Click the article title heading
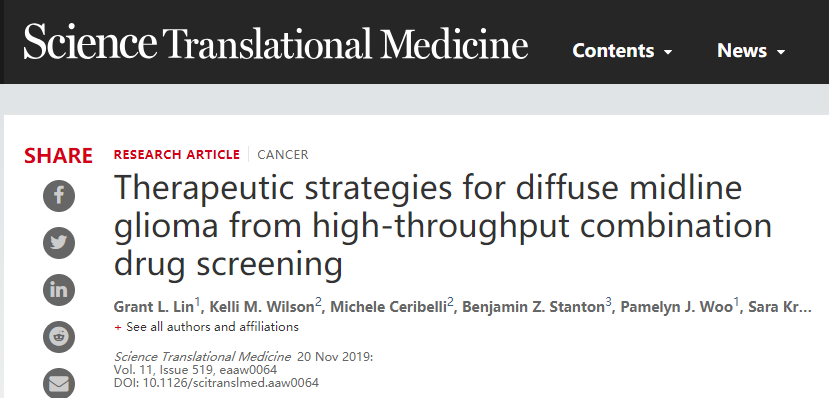The width and height of the screenshot is (829, 398). pos(443,225)
